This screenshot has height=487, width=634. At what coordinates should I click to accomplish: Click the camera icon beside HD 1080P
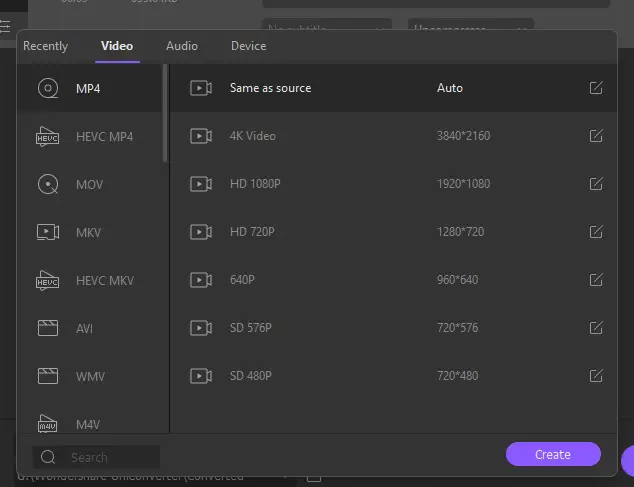click(x=201, y=184)
